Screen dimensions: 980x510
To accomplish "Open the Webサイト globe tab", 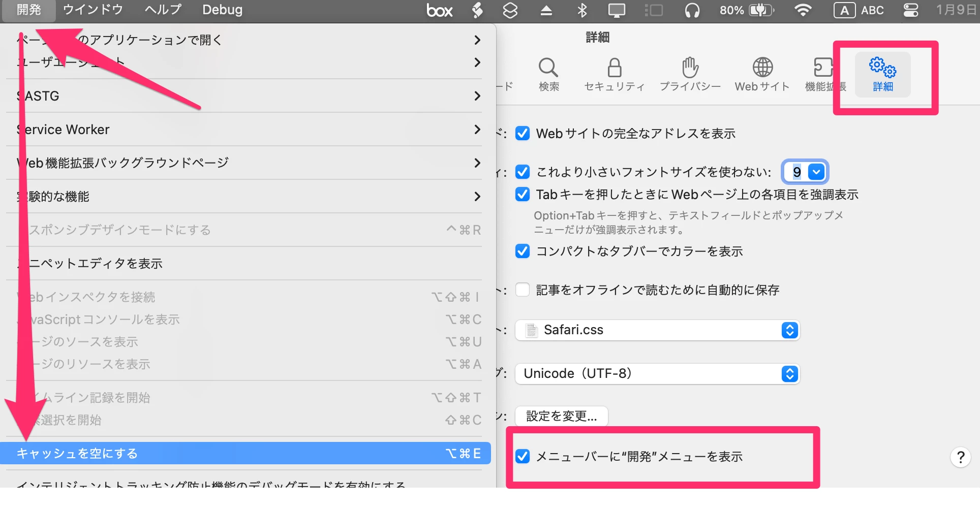I will pyautogui.click(x=762, y=75).
